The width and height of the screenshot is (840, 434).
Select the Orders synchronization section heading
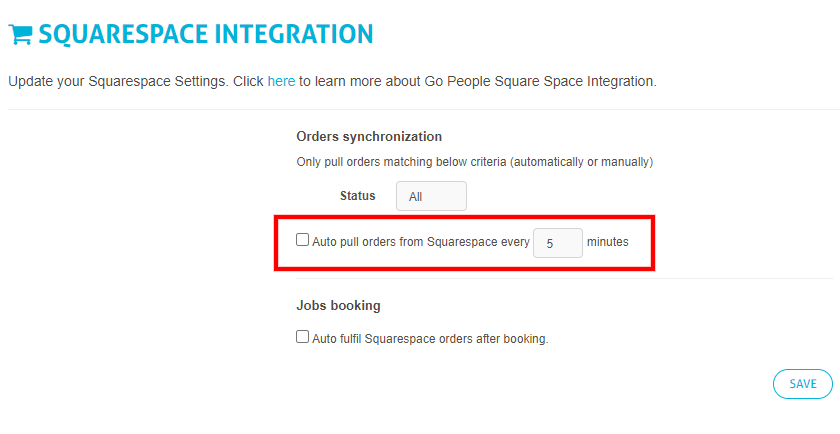click(x=369, y=137)
